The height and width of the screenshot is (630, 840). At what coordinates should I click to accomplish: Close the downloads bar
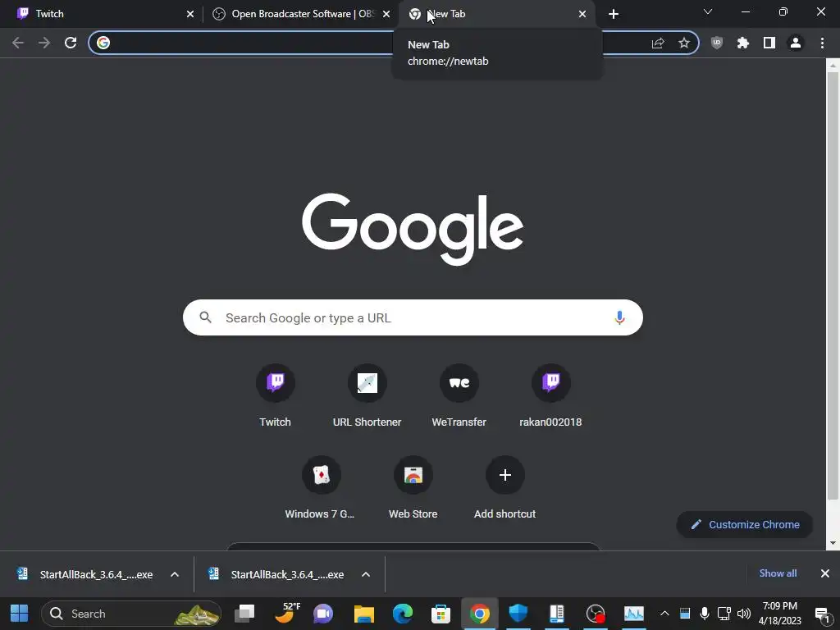tap(825, 573)
